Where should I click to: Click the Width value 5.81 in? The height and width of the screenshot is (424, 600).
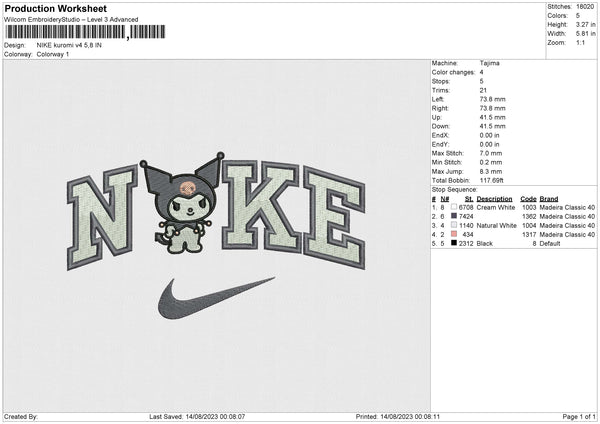(x=585, y=34)
